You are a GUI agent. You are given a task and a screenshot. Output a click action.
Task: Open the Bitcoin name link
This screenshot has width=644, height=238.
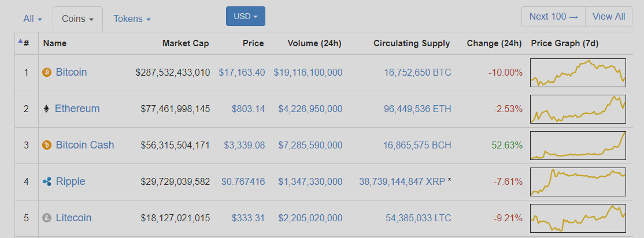pyautogui.click(x=72, y=72)
